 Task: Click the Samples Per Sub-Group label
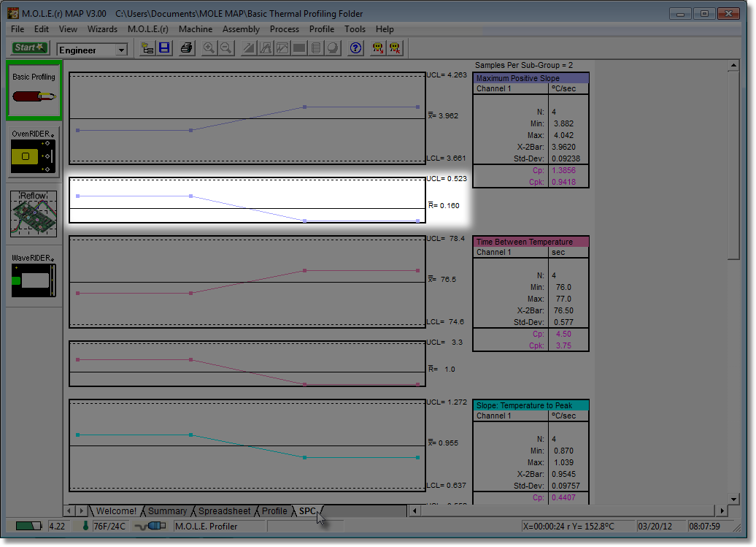point(524,65)
